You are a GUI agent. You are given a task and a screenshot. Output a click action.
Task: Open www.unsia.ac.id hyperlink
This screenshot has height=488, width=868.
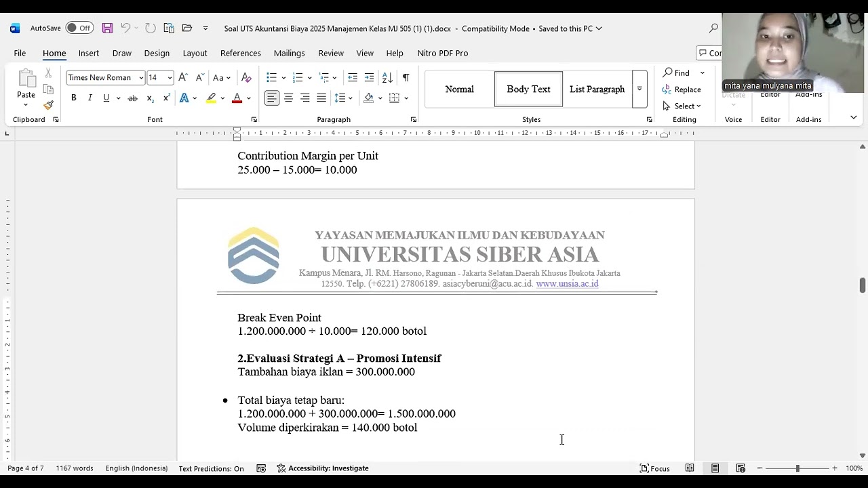click(567, 284)
